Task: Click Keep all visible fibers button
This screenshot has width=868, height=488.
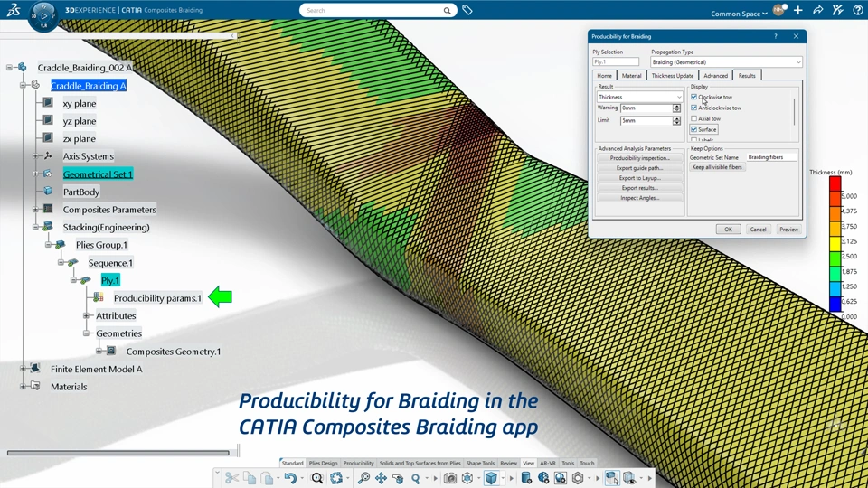Action: pos(717,167)
